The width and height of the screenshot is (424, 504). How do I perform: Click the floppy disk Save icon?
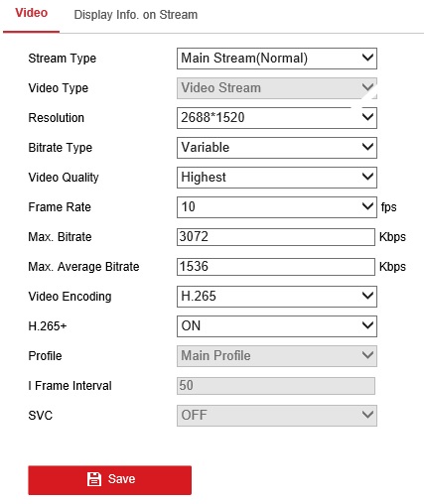pyautogui.click(x=94, y=479)
